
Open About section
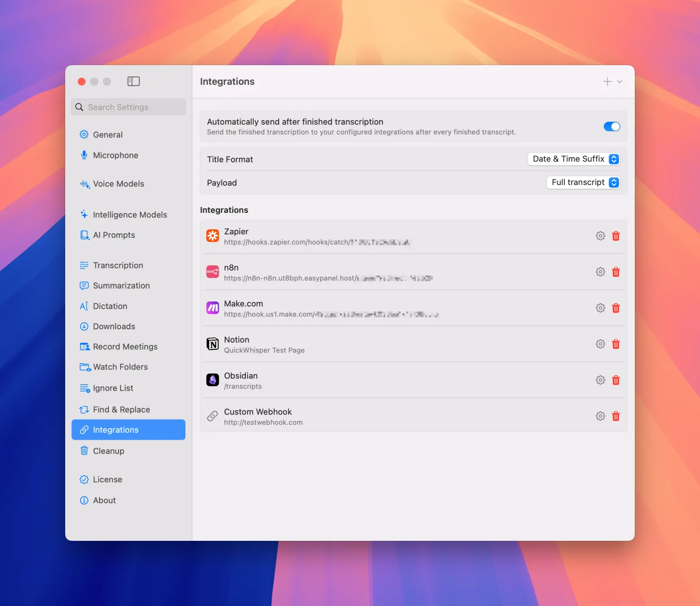[x=129, y=501]
